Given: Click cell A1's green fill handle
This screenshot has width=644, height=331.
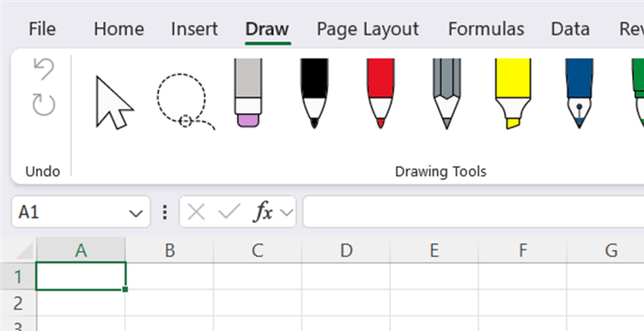Looking at the screenshot, I should tap(125, 289).
